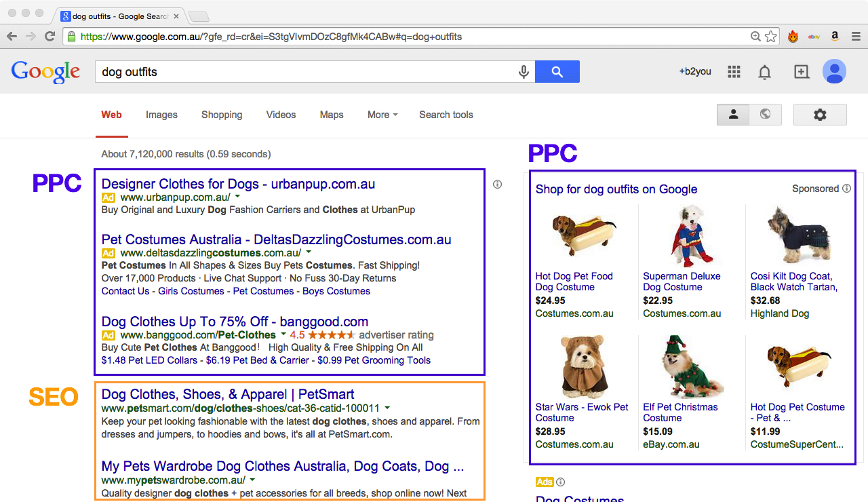Click the Boys Costumes sitelink
Screen dimensions: 868x502
pyautogui.click(x=336, y=291)
